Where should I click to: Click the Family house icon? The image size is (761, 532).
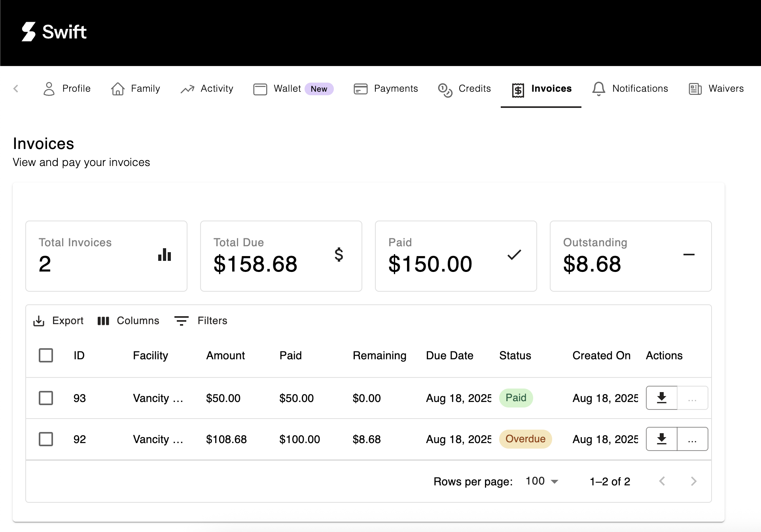pyautogui.click(x=118, y=89)
